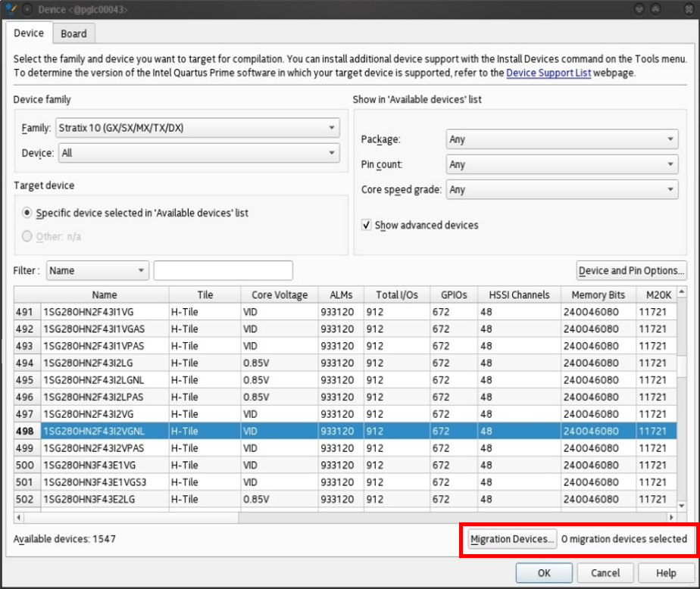Open the Core speed grade dropdown

click(561, 189)
